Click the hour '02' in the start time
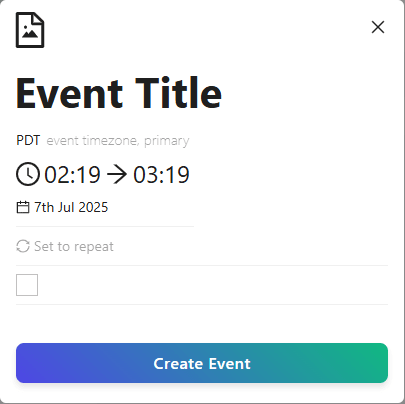Image resolution: width=405 pixels, height=404 pixels. tap(56, 174)
